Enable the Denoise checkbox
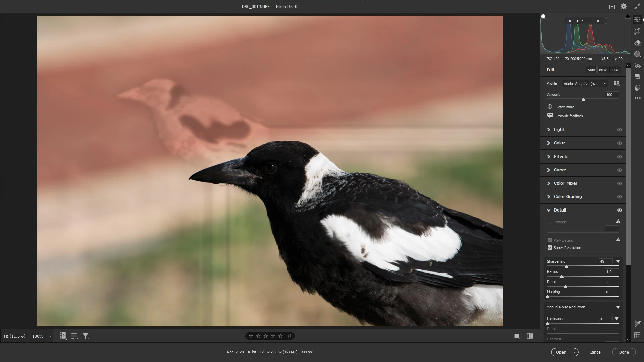This screenshot has width=644, height=362. (550, 222)
